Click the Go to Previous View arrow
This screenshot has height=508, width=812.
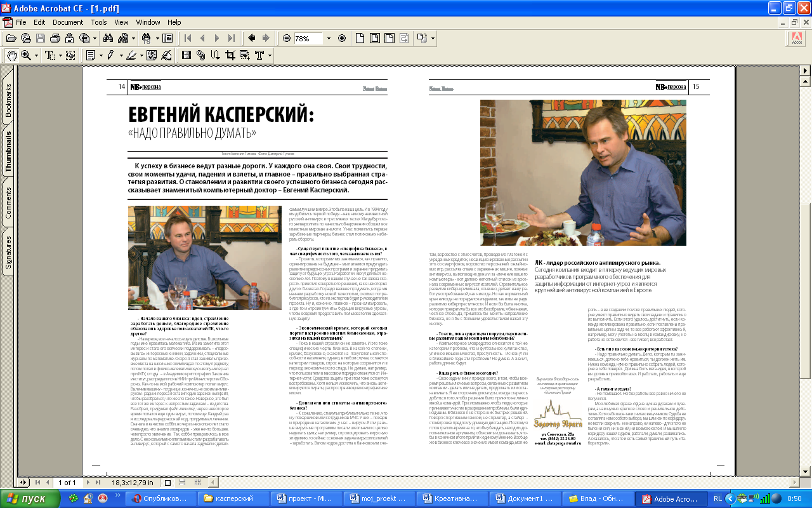252,38
